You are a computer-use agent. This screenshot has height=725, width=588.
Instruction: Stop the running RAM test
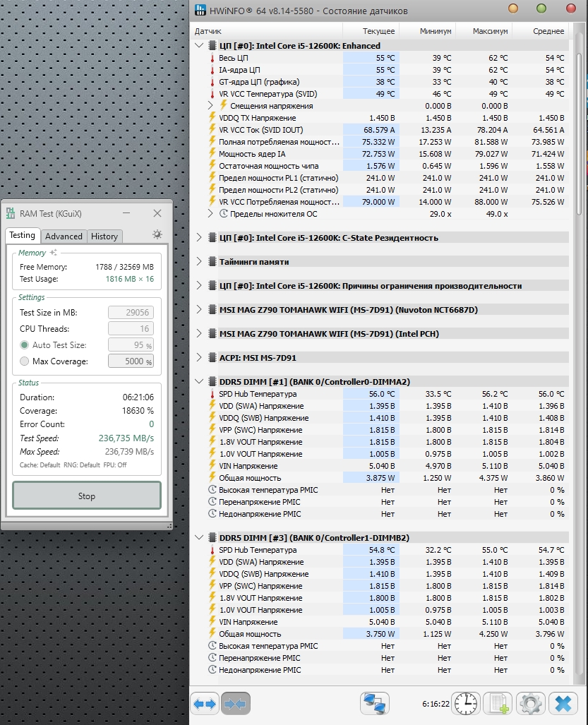(87, 496)
